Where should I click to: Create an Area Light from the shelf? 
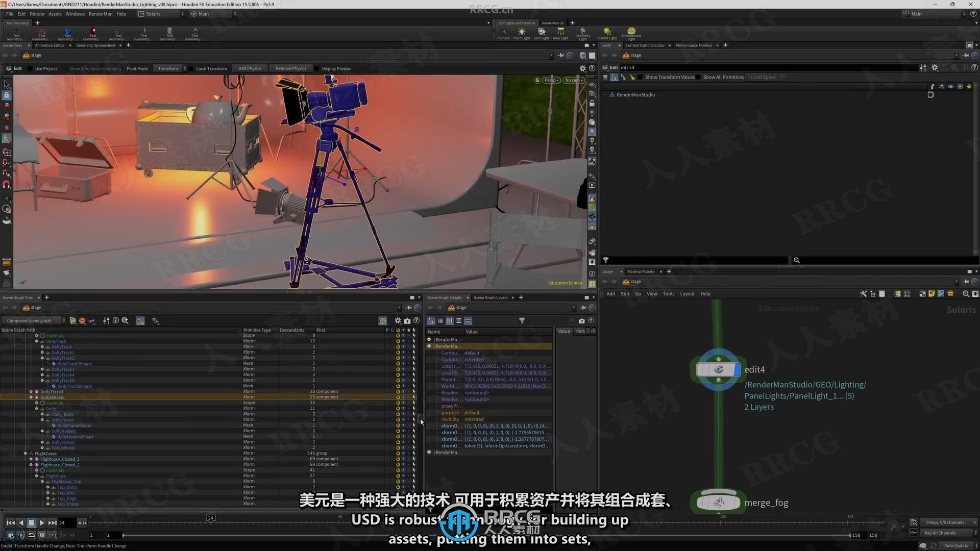(x=560, y=34)
